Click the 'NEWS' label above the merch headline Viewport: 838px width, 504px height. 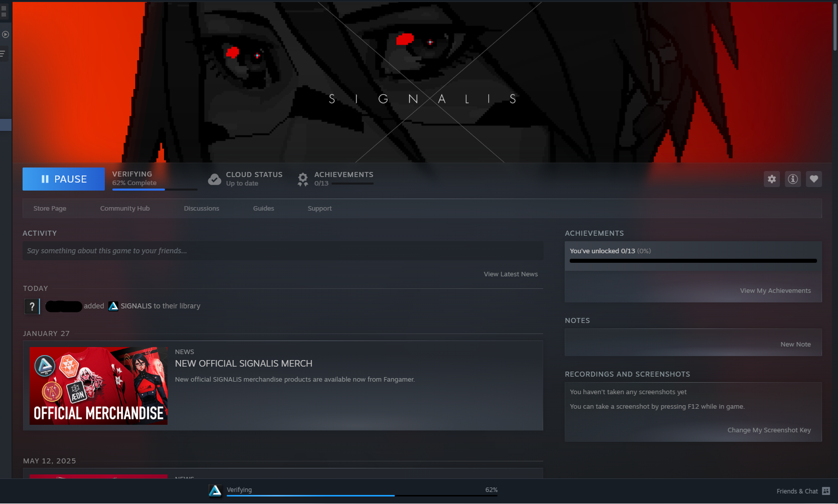(x=185, y=352)
